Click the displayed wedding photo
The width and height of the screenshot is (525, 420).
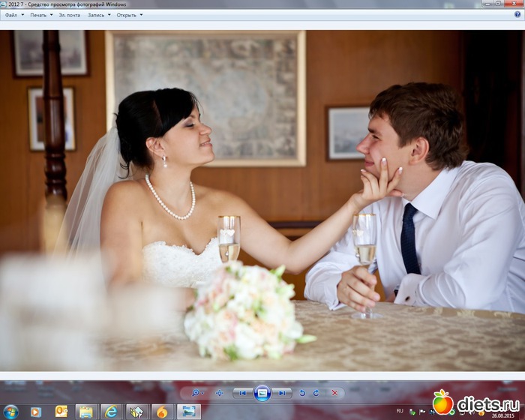coord(262,201)
